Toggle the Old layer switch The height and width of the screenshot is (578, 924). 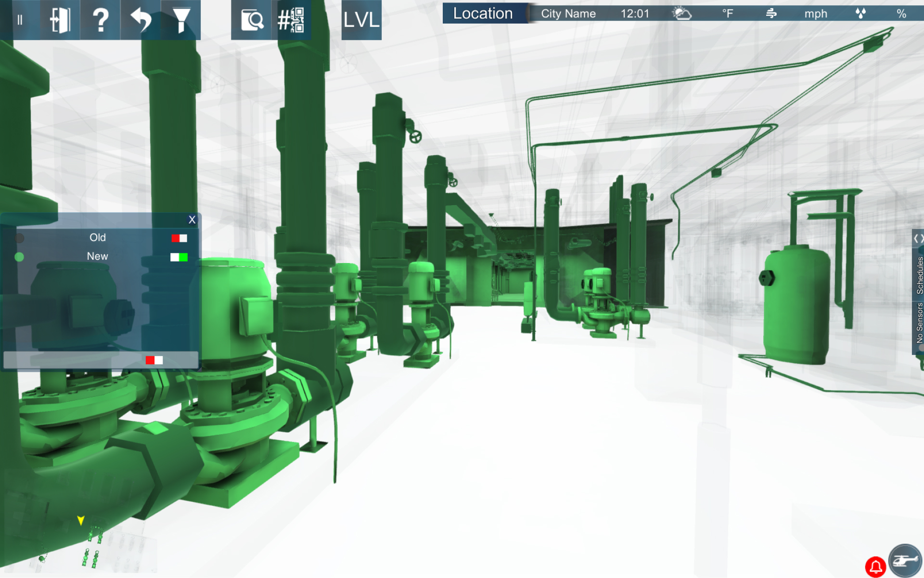point(179,238)
